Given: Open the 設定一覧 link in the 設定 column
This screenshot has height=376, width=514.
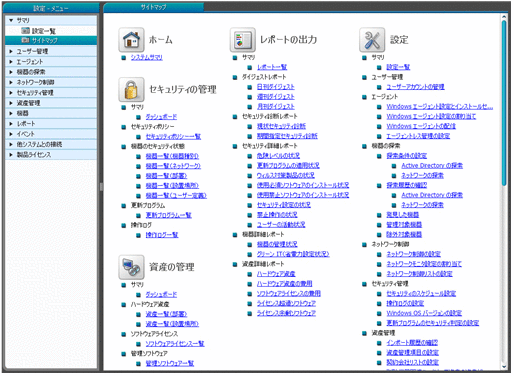Looking at the screenshot, I should pyautogui.click(x=398, y=67).
